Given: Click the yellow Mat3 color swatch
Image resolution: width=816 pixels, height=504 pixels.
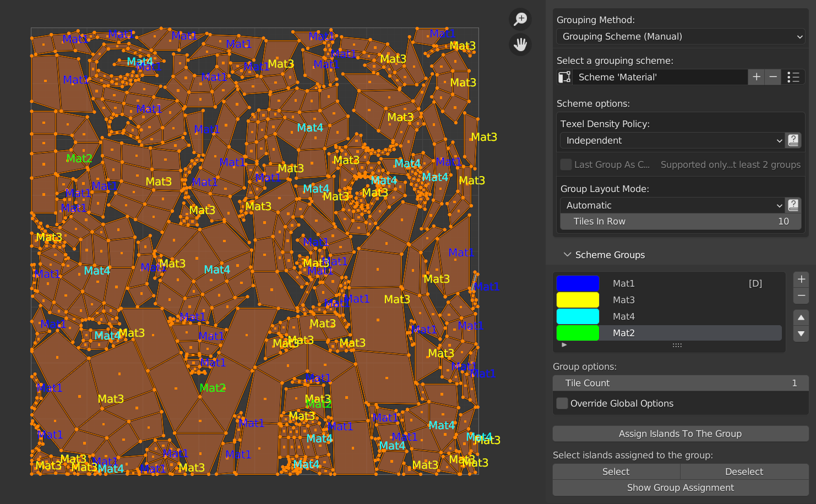Looking at the screenshot, I should tap(578, 300).
